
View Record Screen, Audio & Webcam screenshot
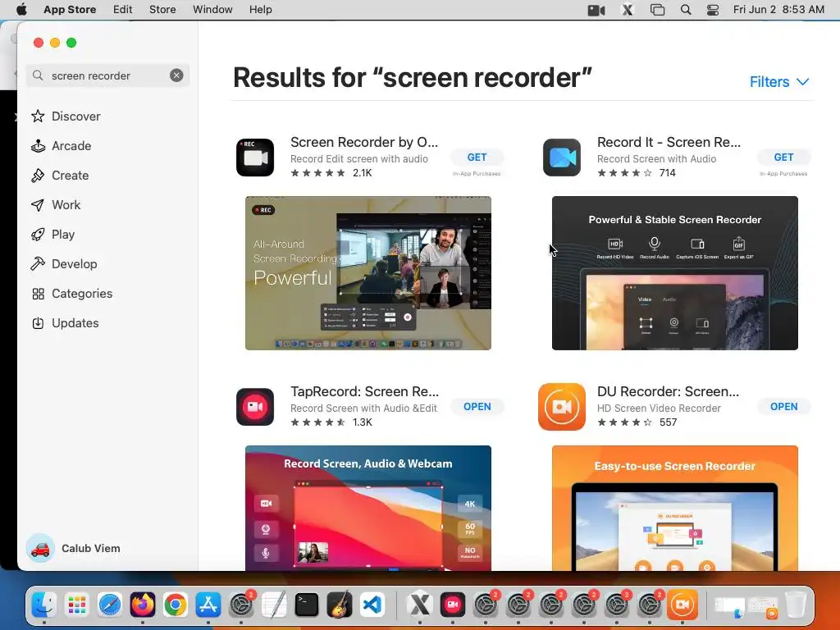pyautogui.click(x=368, y=508)
